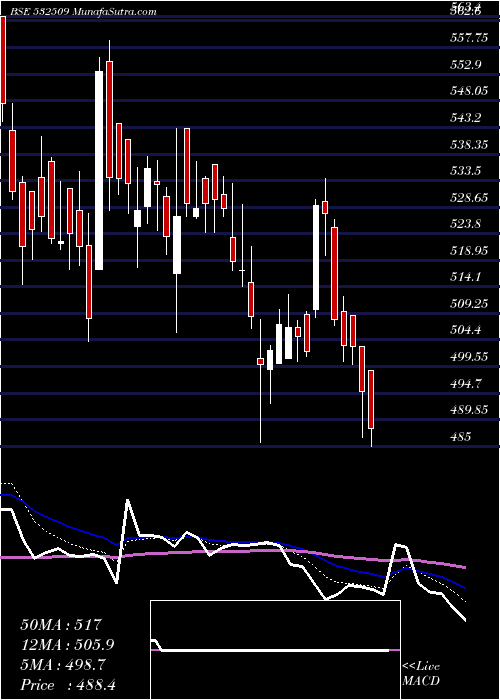Click the 538.35 price axis label
Image resolution: width=500 pixels, height=700 pixels.
(468, 145)
